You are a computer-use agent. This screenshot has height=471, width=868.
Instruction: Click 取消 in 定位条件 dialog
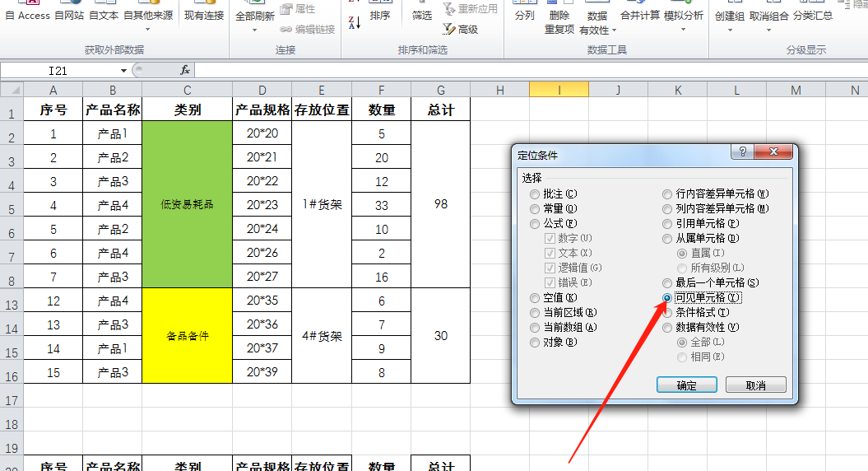point(755,385)
